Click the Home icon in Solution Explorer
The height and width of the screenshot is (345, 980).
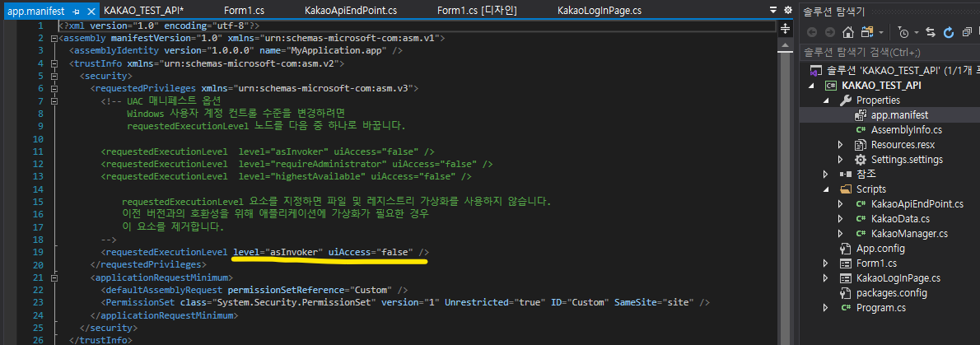[x=848, y=32]
